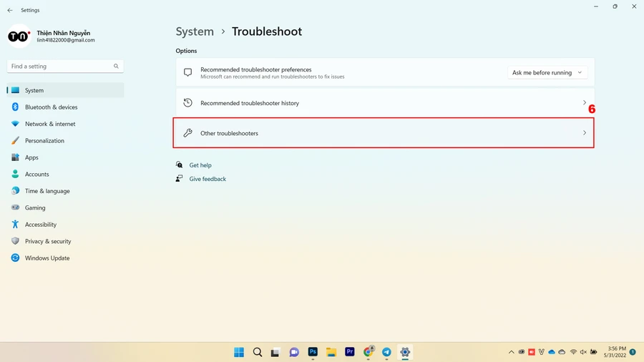644x362 pixels.
Task: Click the muted speaker tray icon
Action: pyautogui.click(x=583, y=352)
